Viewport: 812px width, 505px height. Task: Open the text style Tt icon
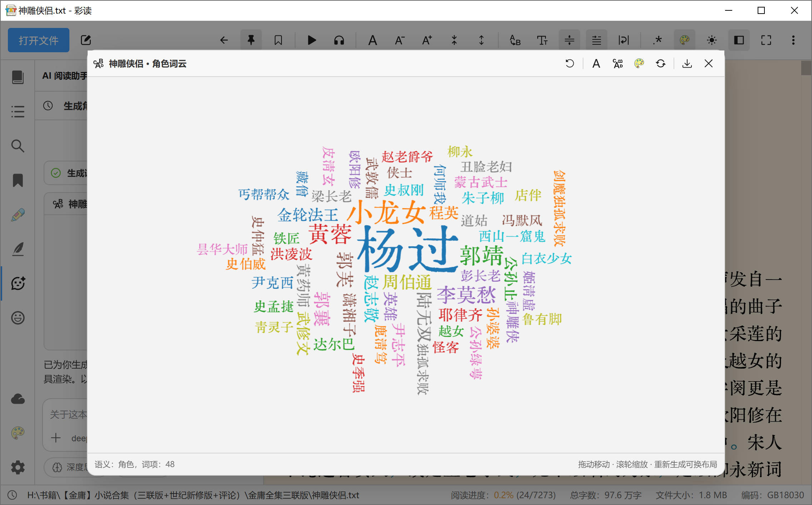point(542,40)
